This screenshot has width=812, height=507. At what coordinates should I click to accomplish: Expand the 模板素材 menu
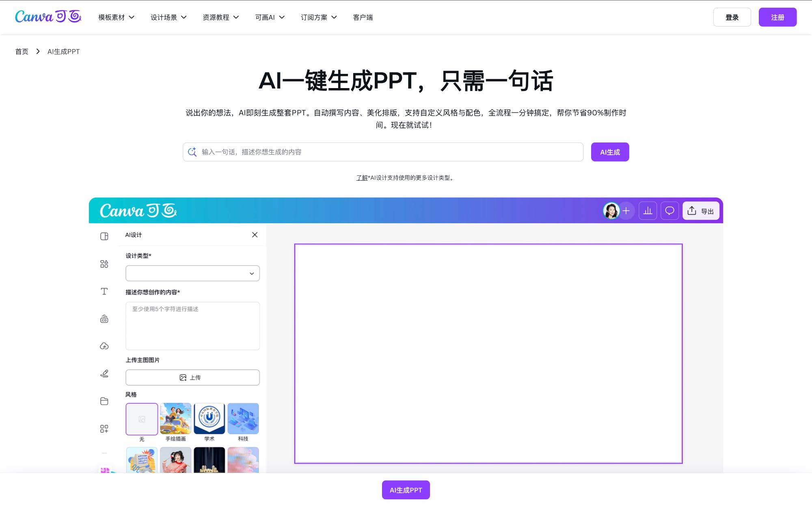point(116,17)
